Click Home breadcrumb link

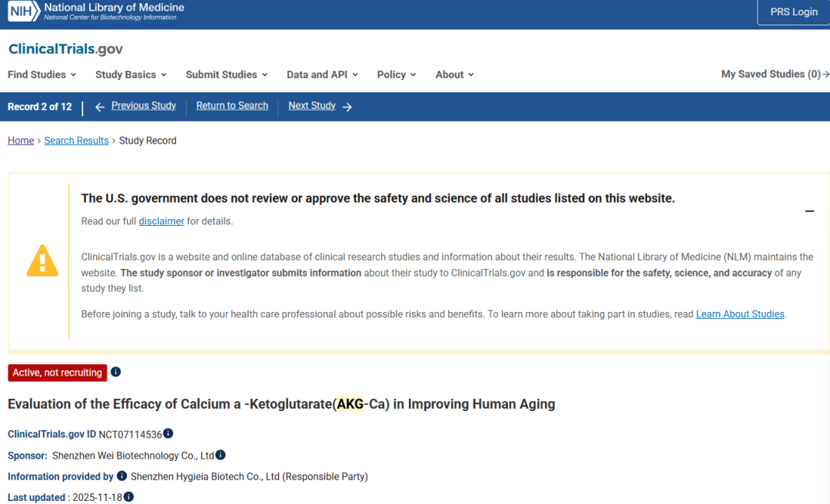(x=21, y=141)
